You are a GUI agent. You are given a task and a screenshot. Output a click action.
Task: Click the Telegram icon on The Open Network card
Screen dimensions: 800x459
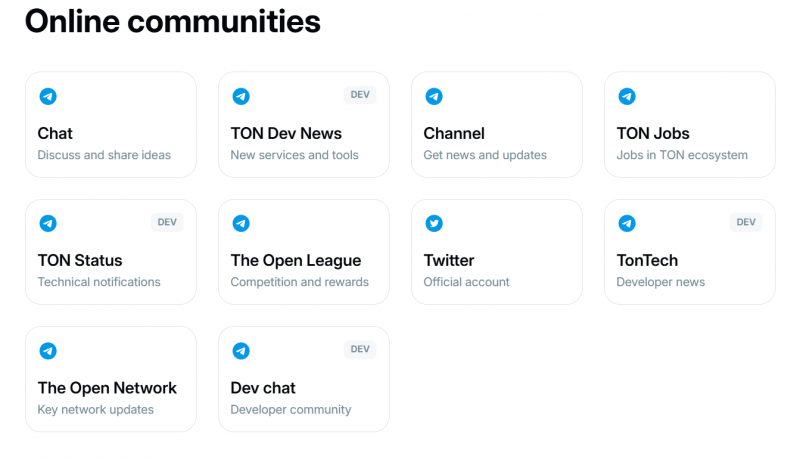point(48,350)
